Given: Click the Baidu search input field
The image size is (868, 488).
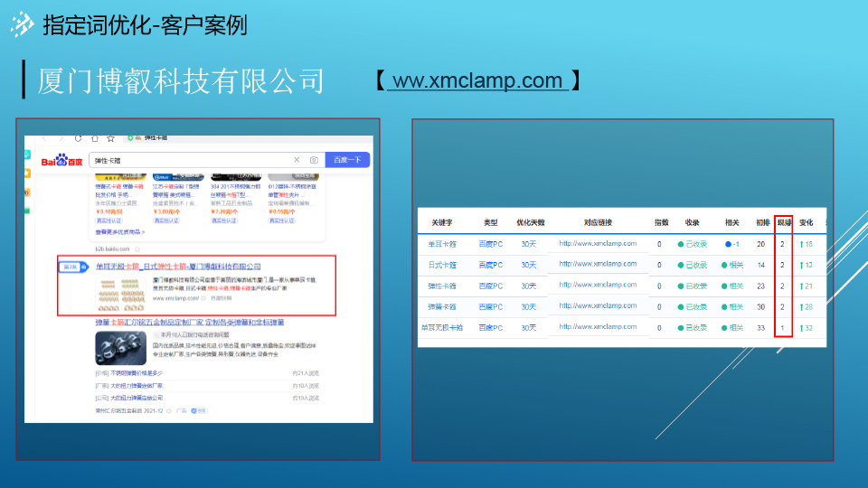Looking at the screenshot, I should click(190, 160).
